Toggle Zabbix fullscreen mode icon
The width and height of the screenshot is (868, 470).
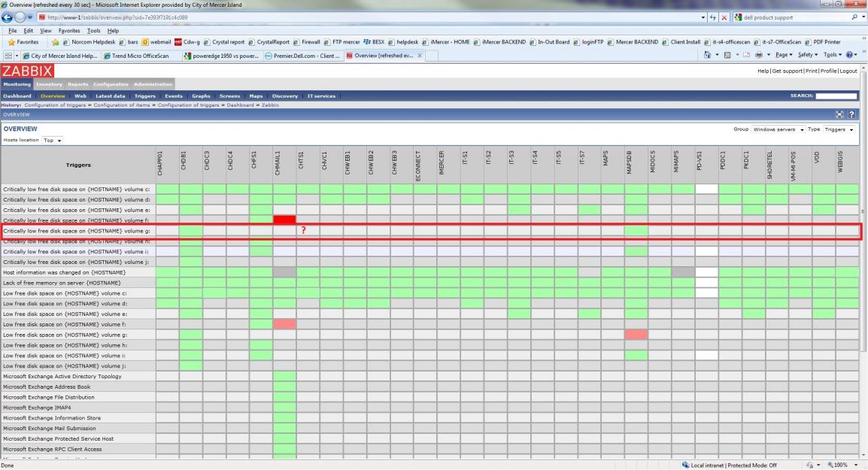point(839,114)
